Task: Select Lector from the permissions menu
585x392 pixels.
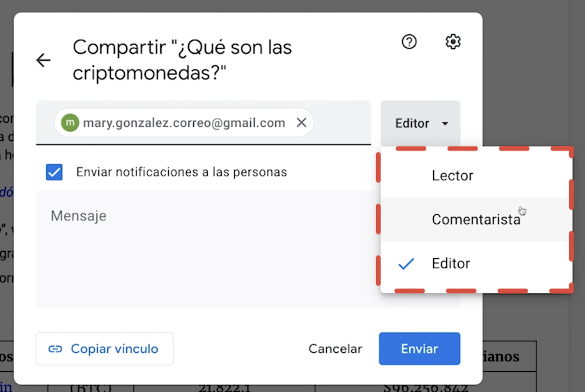Action: pos(452,175)
